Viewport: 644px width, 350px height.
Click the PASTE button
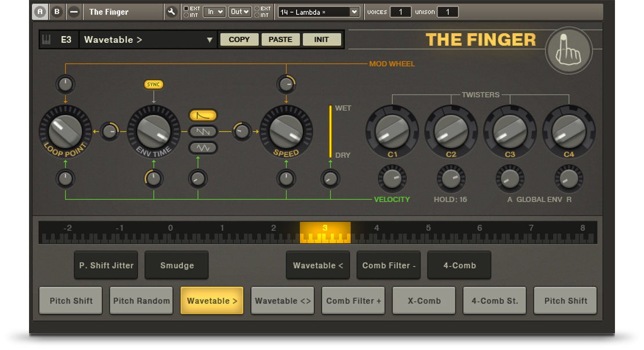click(280, 39)
